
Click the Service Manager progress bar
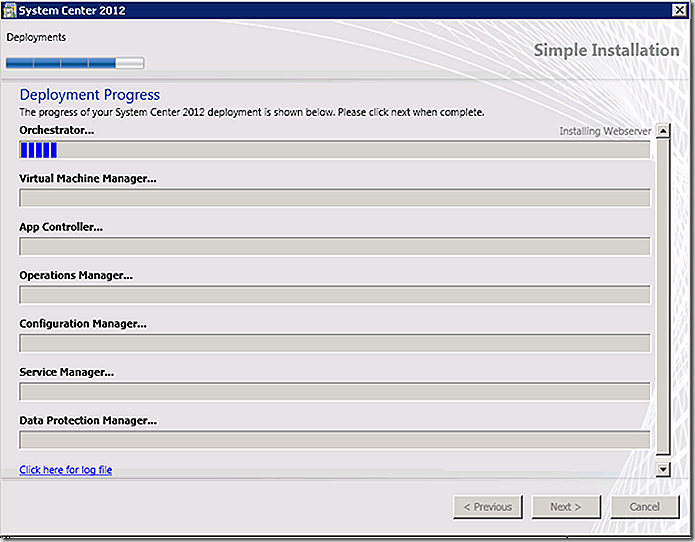[335, 391]
